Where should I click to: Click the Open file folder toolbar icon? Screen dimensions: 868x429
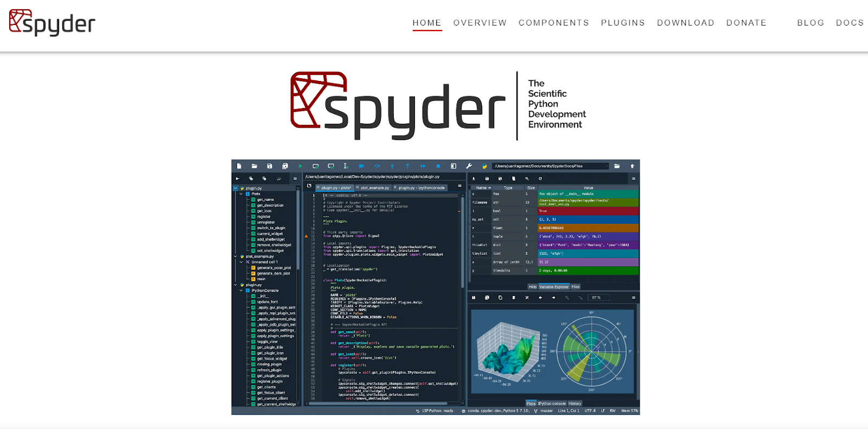point(254,166)
